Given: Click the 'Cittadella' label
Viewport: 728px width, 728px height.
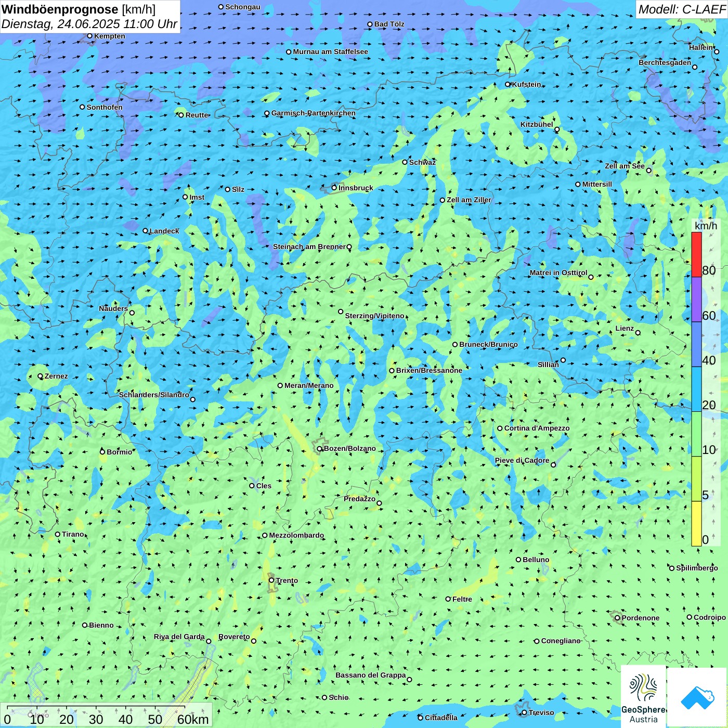Looking at the screenshot, I should coord(441,718).
